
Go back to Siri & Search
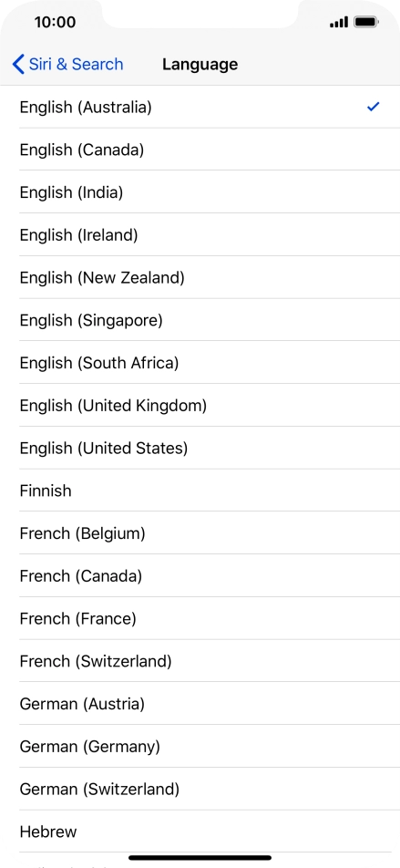(67, 64)
